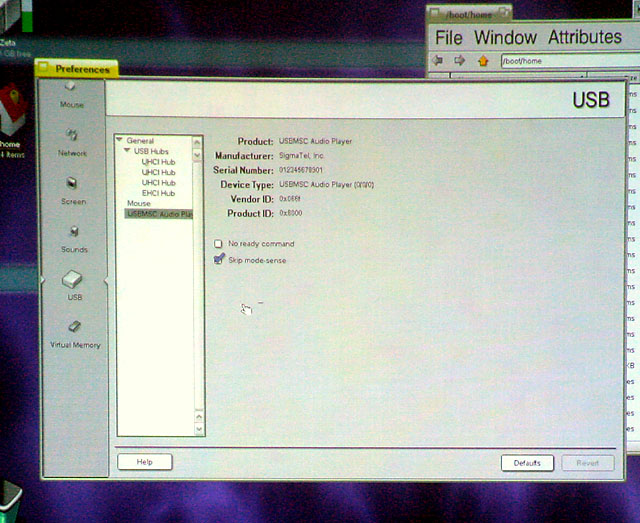Click the forward arrow in the file browser
Image resolution: width=640 pixels, height=523 pixels.
460,61
